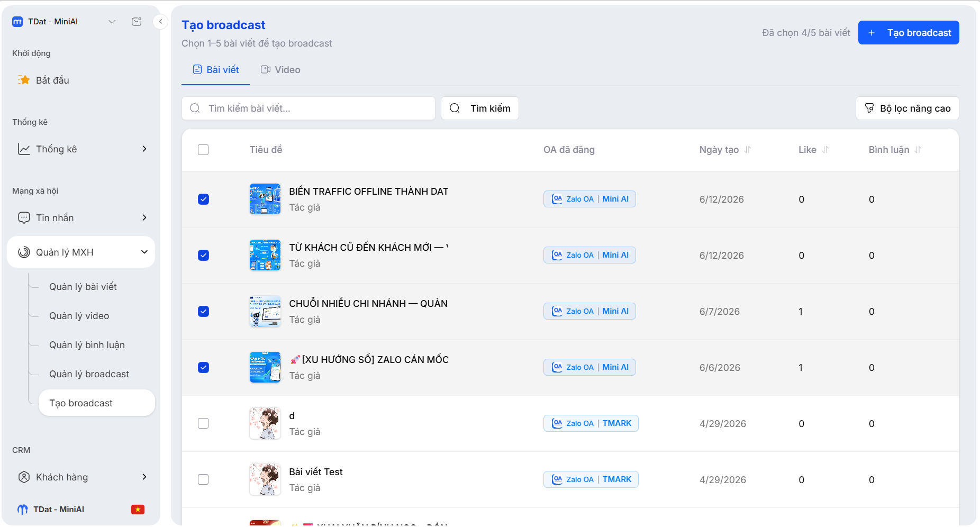
Task: Check the checkbox for post titled d
Action: click(x=203, y=424)
